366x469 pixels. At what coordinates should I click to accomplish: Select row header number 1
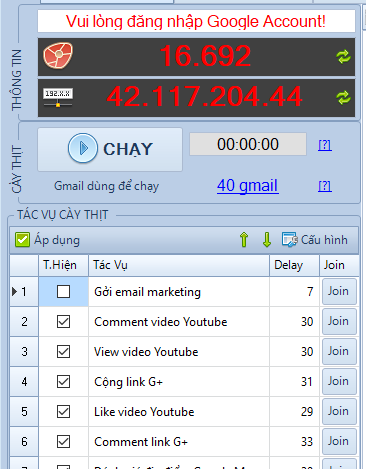tap(24, 292)
